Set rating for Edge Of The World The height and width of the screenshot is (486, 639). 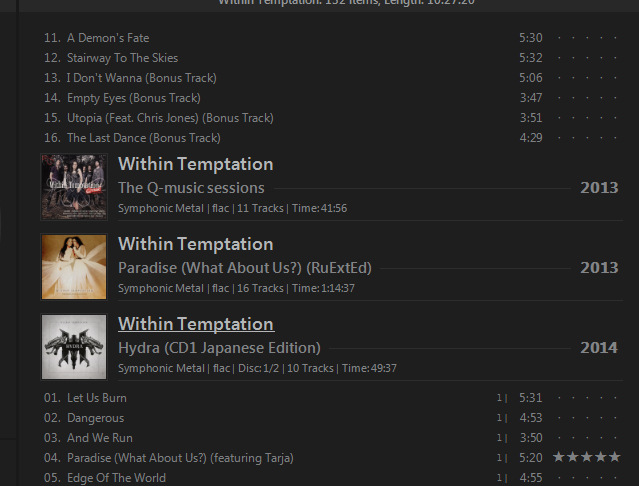(586, 478)
